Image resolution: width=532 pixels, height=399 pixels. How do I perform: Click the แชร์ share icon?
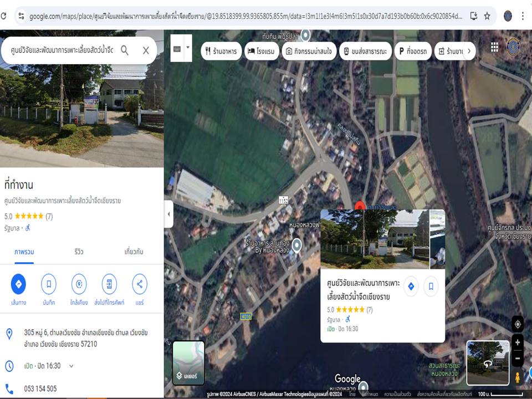click(x=140, y=284)
